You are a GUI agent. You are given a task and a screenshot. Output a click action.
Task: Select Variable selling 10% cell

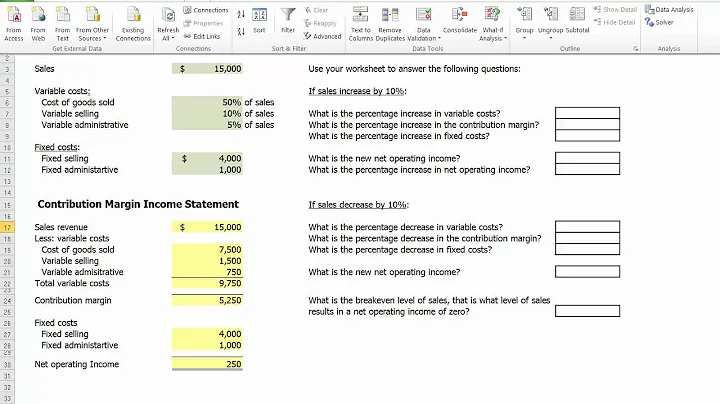tap(207, 113)
